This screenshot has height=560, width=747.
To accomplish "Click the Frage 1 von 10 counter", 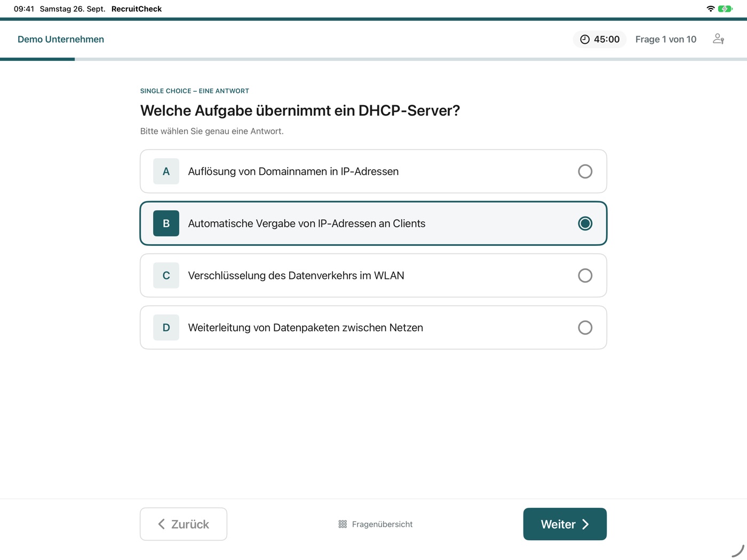I will click(665, 39).
